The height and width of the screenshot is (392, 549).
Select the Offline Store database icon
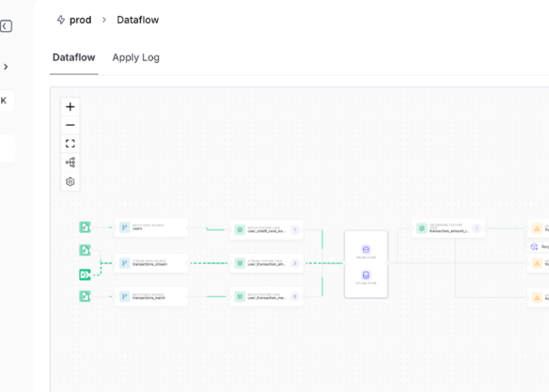[366, 276]
